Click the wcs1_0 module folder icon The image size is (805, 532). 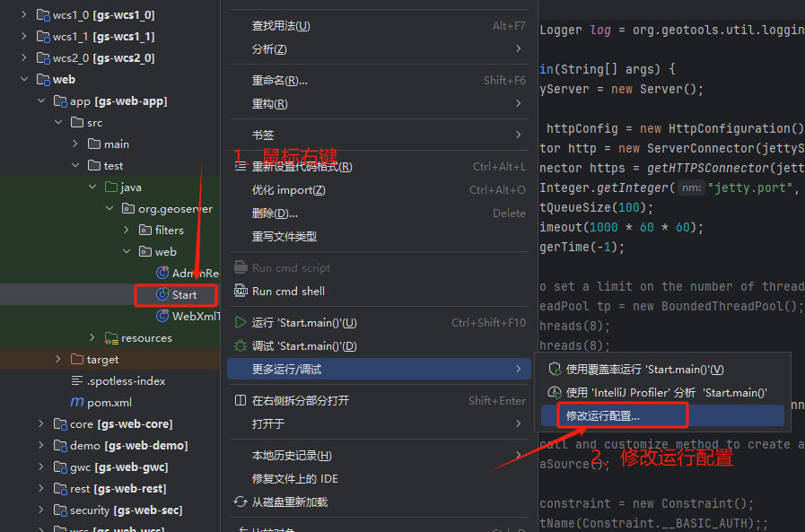[43, 15]
